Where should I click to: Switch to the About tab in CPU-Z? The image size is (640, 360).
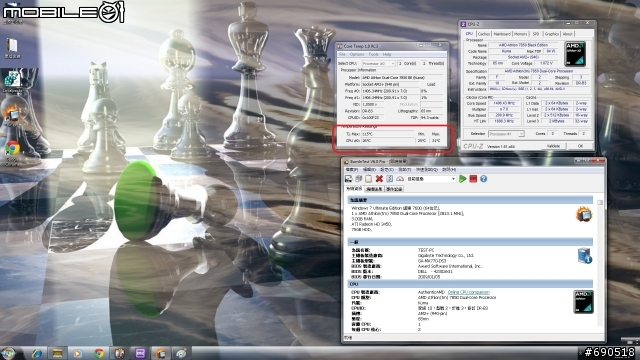[568, 34]
